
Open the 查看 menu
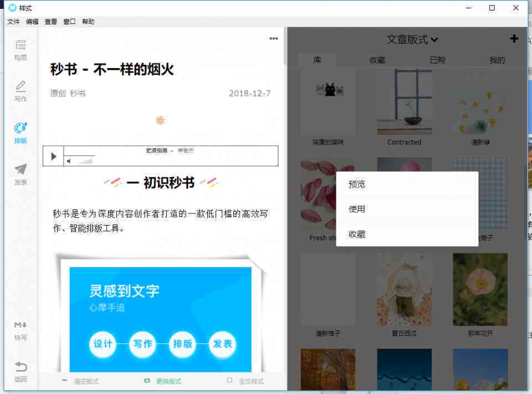[51, 22]
